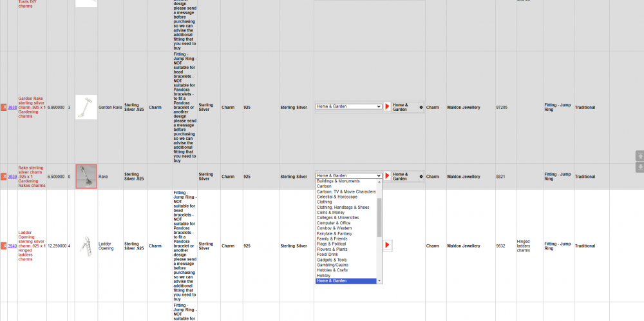Click red arrow apply icon in Garden Rake row
644x321 pixels.
pyautogui.click(x=387, y=106)
